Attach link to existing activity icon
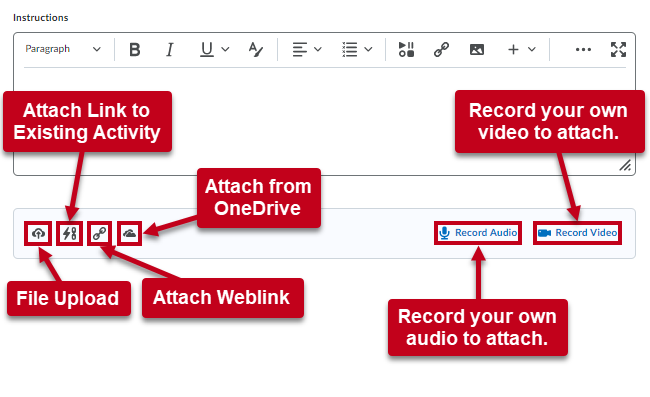Screen dimensions: 650x397 pos(69,233)
